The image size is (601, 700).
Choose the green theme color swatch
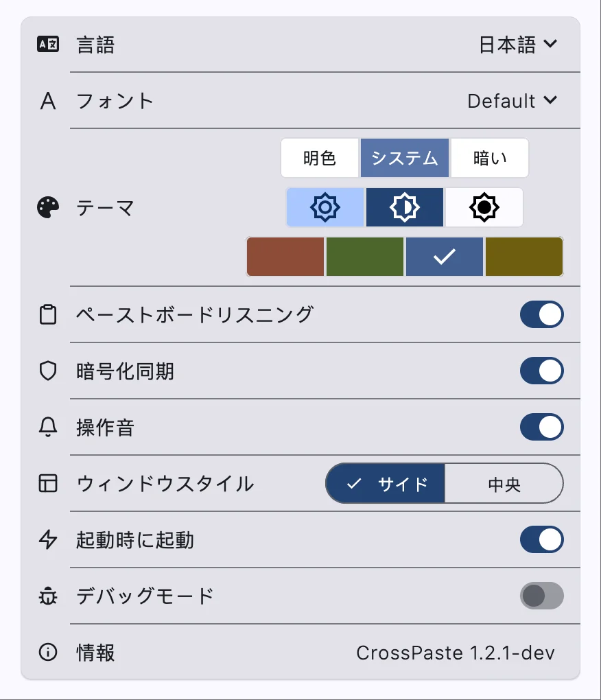[364, 256]
